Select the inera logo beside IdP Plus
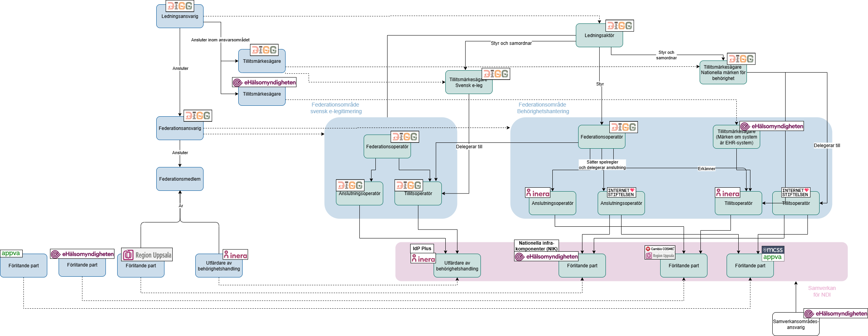This screenshot has height=336, width=868. coord(423,259)
